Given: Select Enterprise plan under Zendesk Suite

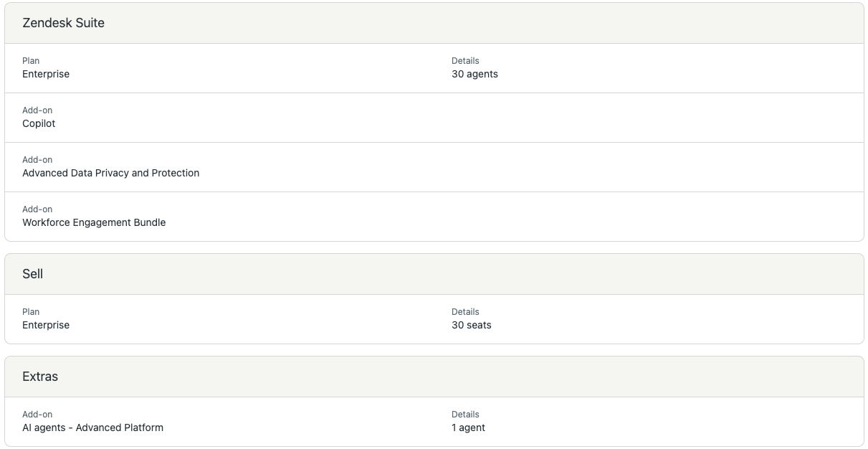Looking at the screenshot, I should (46, 74).
